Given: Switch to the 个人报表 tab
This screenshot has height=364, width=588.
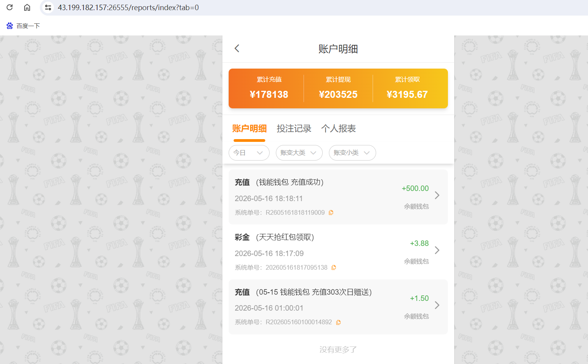Looking at the screenshot, I should pos(338,129).
